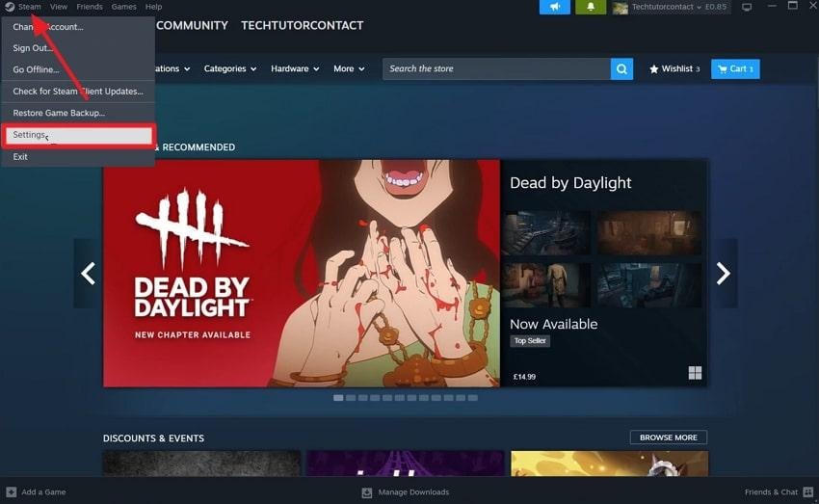Click the Manage Downloads icon
The width and height of the screenshot is (819, 504).
pos(367,492)
